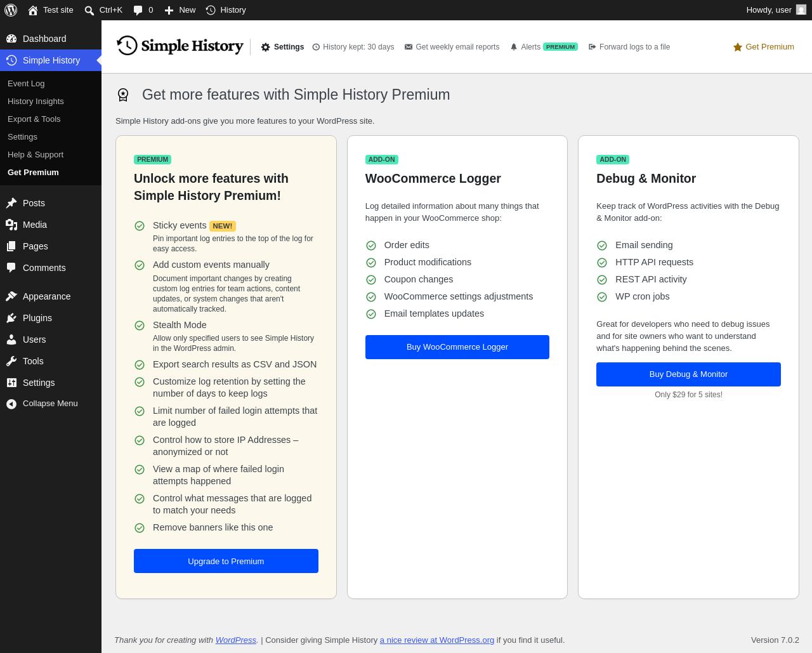Click Upgrade to Premium button
Viewport: 812px width, 653px height.
[x=226, y=561]
